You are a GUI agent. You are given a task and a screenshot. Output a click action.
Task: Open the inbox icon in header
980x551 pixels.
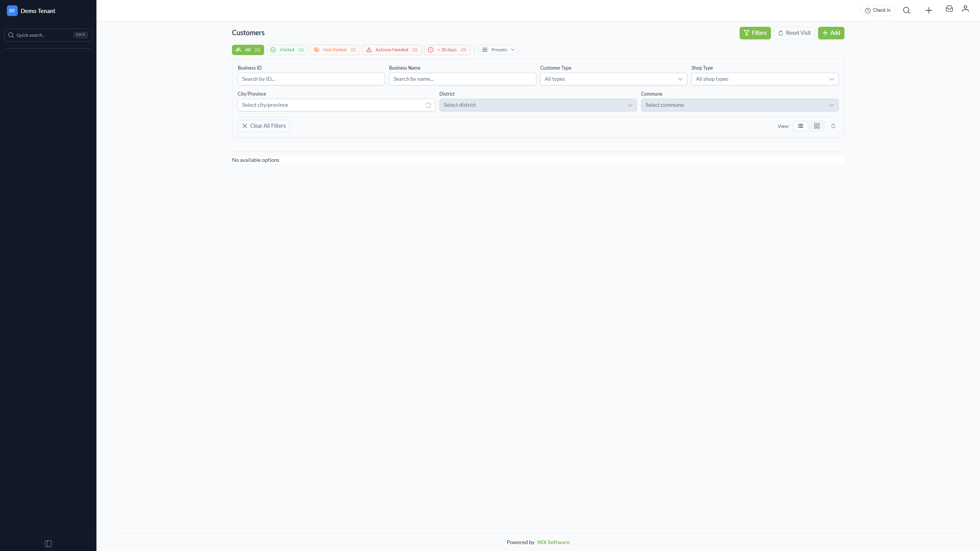click(949, 8)
